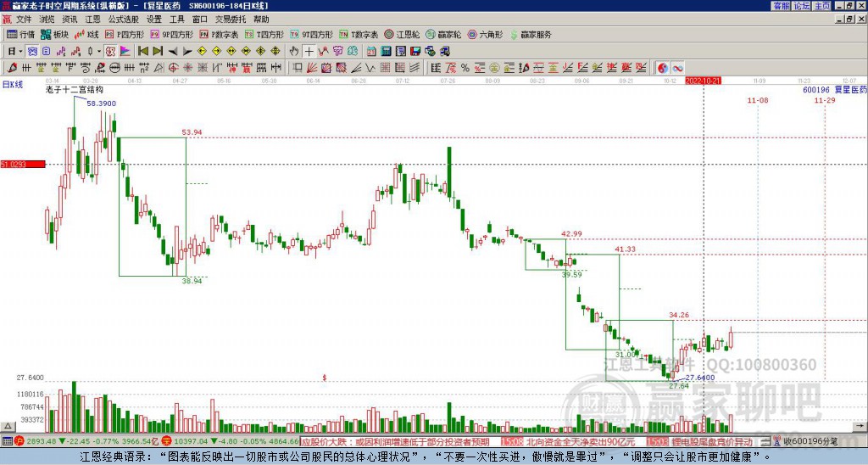Open the 赢家轮 wheel tool
868x465 pixels.
(x=443, y=34)
